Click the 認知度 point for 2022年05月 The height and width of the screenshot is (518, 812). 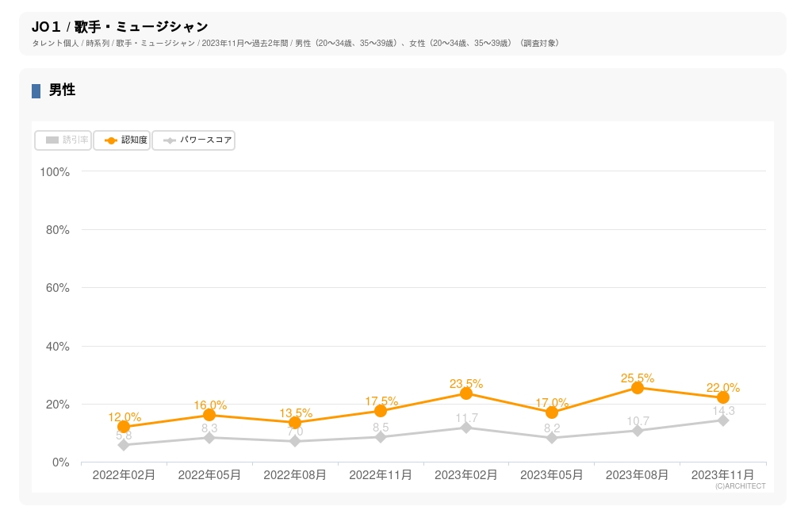tap(209, 415)
